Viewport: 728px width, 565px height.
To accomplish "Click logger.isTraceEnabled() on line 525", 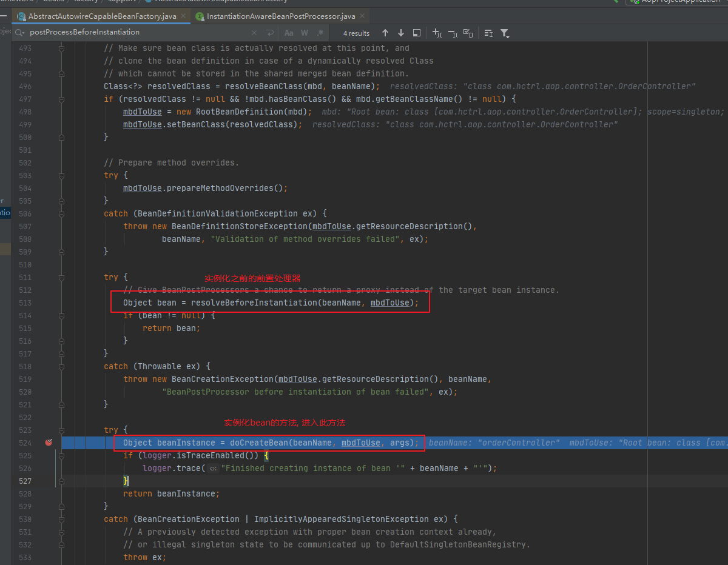I will [x=201, y=455].
